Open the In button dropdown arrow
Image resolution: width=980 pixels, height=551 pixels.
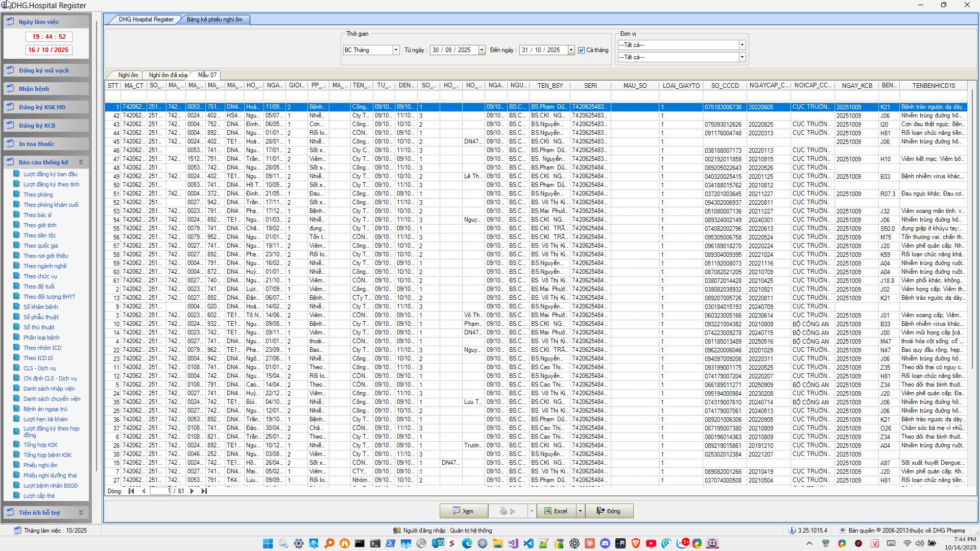point(531,511)
